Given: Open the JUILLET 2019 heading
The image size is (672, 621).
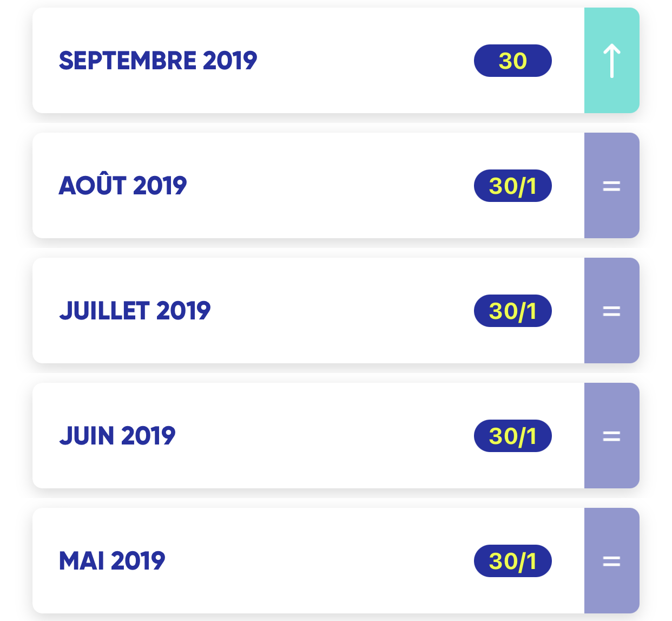Looking at the screenshot, I should click(x=135, y=311).
